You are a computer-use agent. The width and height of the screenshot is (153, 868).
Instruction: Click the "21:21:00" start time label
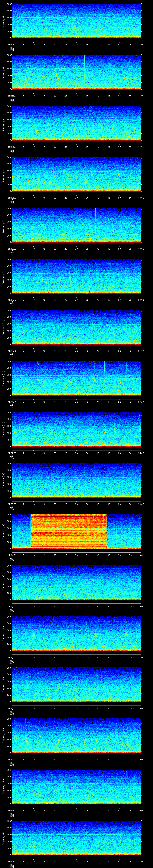point(12,402)
